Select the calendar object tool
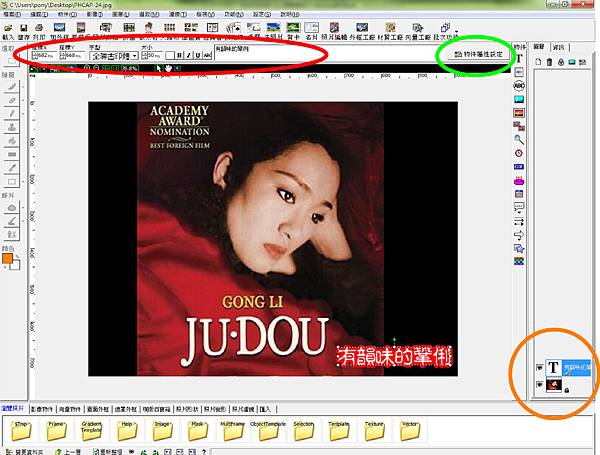Screen dimensions: 600x455 coord(519,194)
